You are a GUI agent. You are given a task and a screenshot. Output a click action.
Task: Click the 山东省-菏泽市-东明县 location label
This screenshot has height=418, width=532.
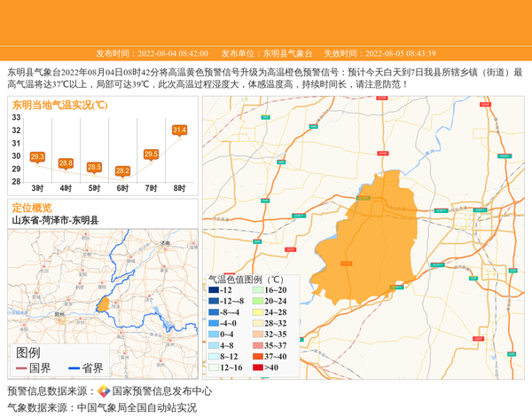[55, 220]
